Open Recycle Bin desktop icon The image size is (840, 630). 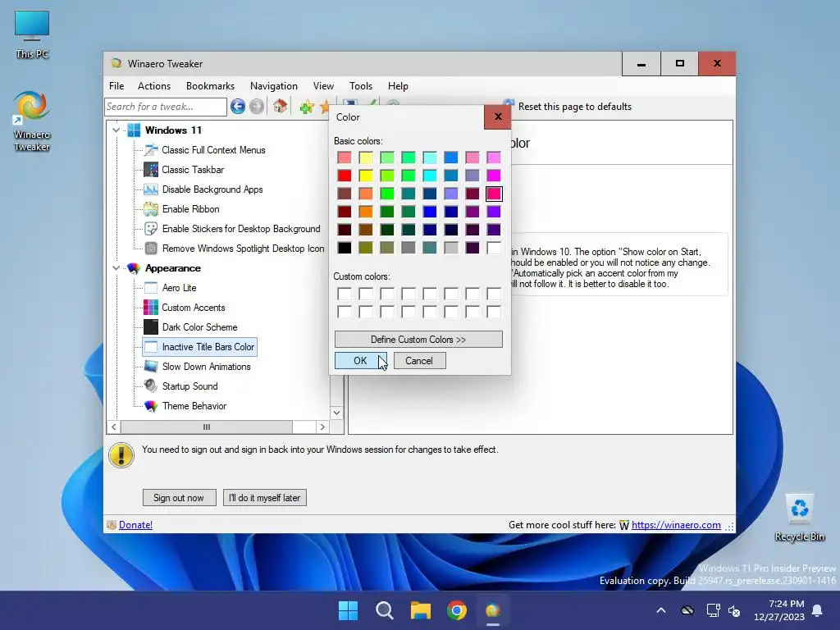799,517
